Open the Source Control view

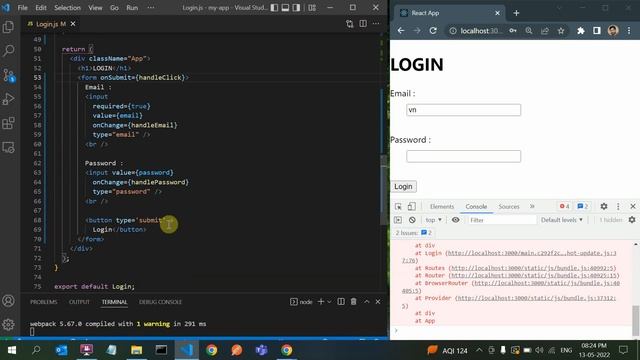coord(9,75)
